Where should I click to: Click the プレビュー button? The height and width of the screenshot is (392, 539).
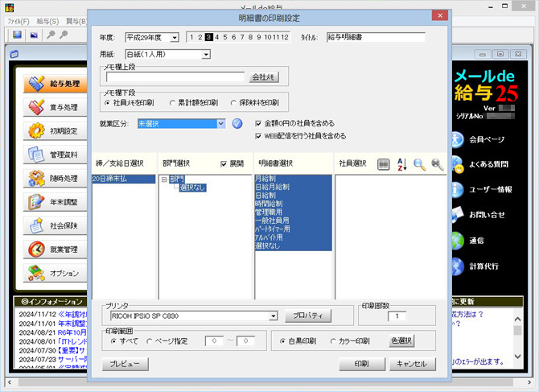click(125, 364)
